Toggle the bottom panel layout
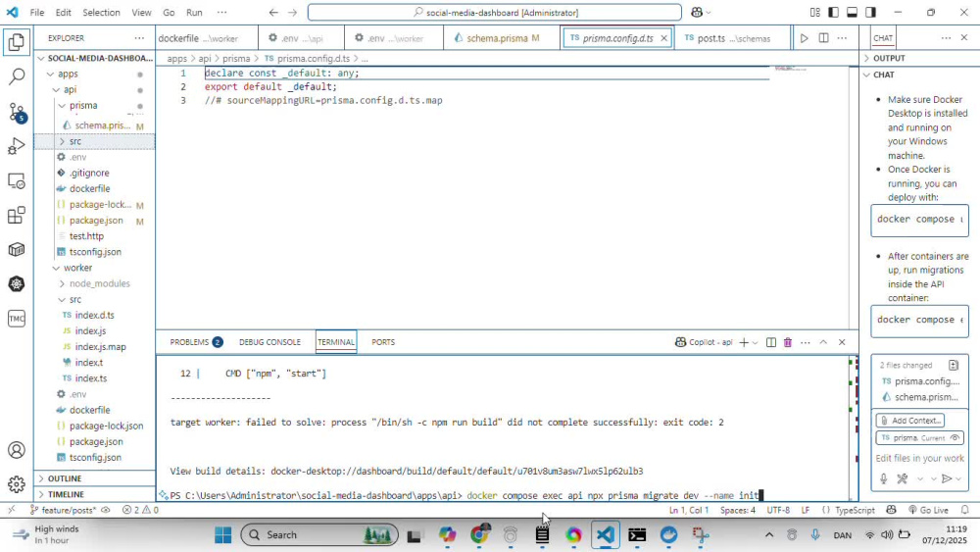The width and height of the screenshot is (980, 552). [x=852, y=13]
